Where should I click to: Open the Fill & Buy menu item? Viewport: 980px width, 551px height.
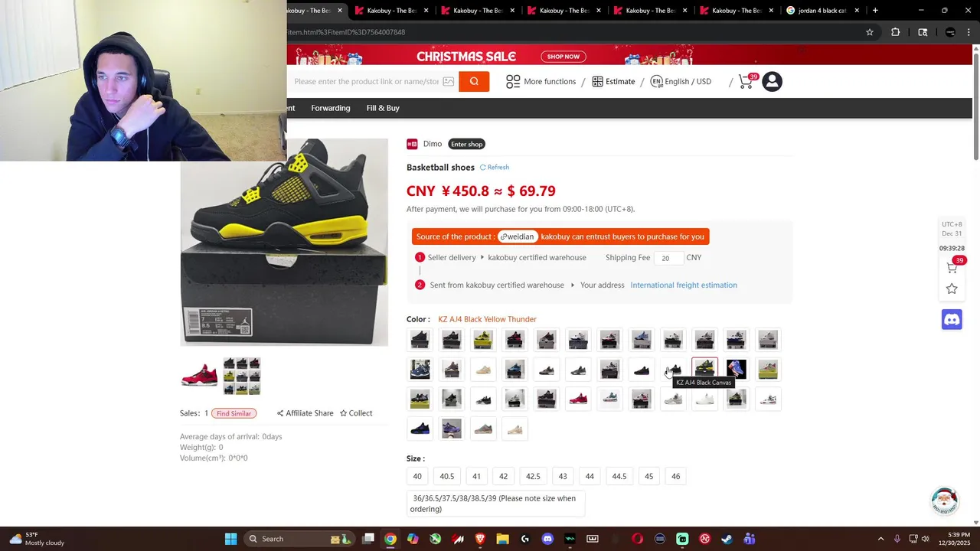(383, 108)
